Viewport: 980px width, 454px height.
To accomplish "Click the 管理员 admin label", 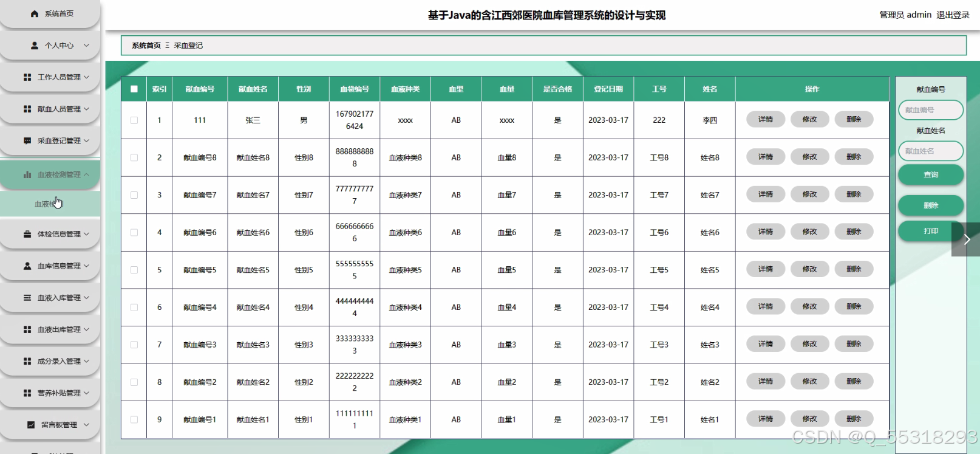I will click(905, 15).
